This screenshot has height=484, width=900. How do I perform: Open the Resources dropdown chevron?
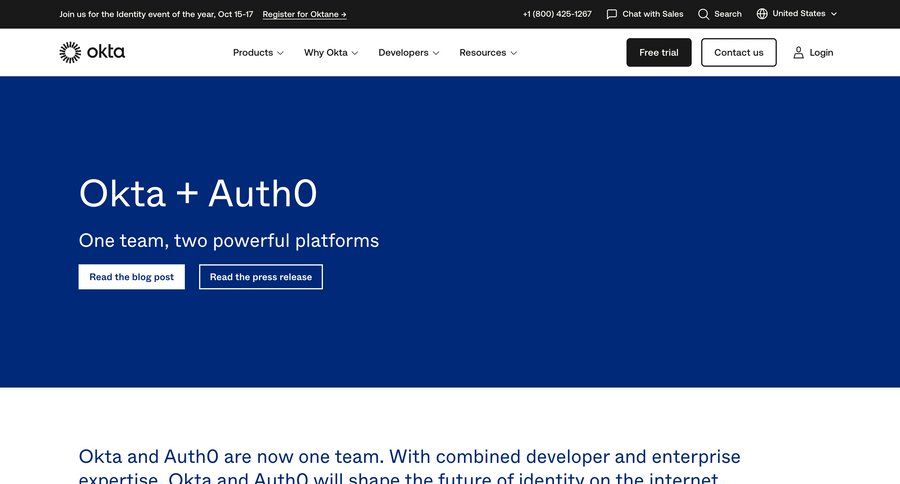(x=514, y=53)
